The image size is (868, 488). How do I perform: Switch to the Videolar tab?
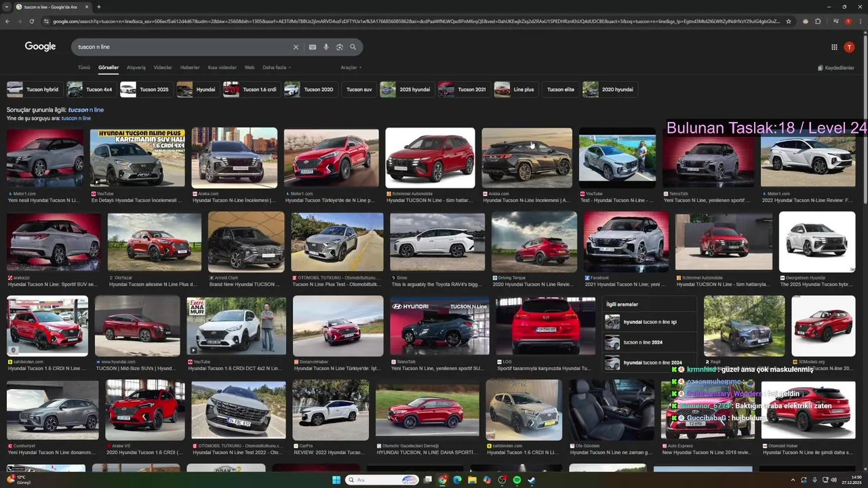coord(163,68)
